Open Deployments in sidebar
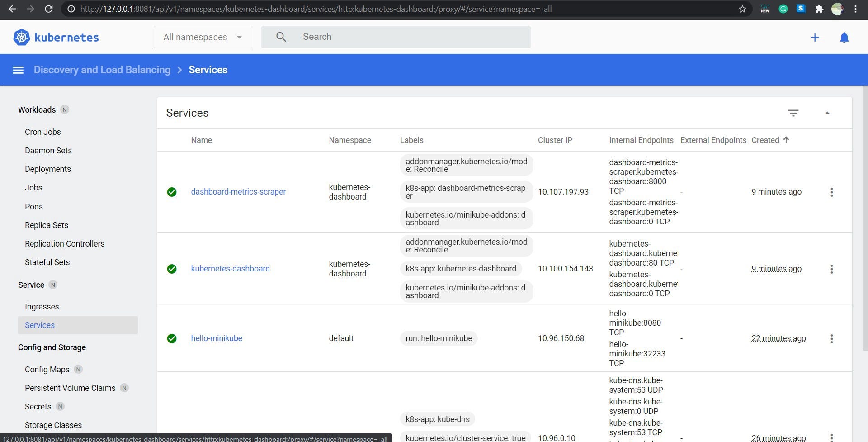The width and height of the screenshot is (868, 442). click(x=48, y=169)
